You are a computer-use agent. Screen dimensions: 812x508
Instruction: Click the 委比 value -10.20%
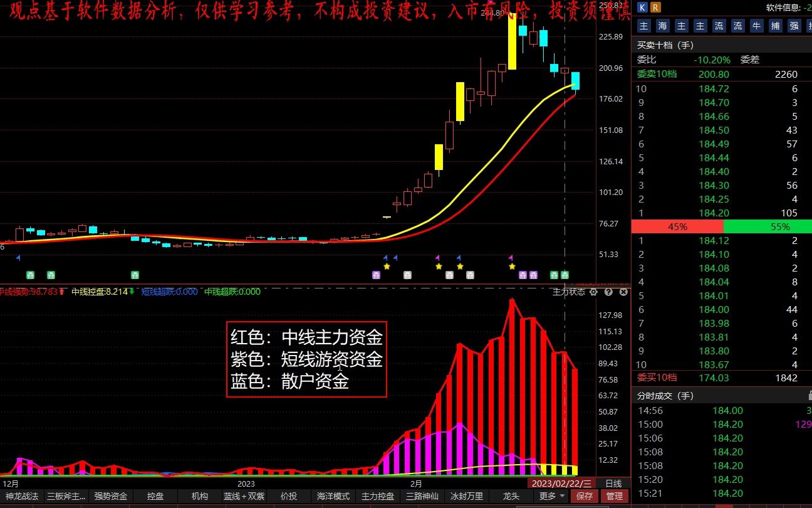click(x=712, y=60)
